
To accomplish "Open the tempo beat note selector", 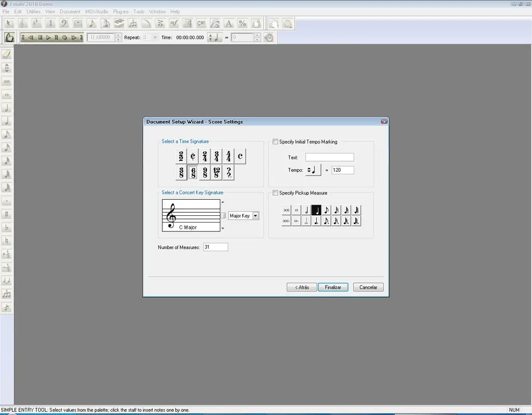I will 313,170.
